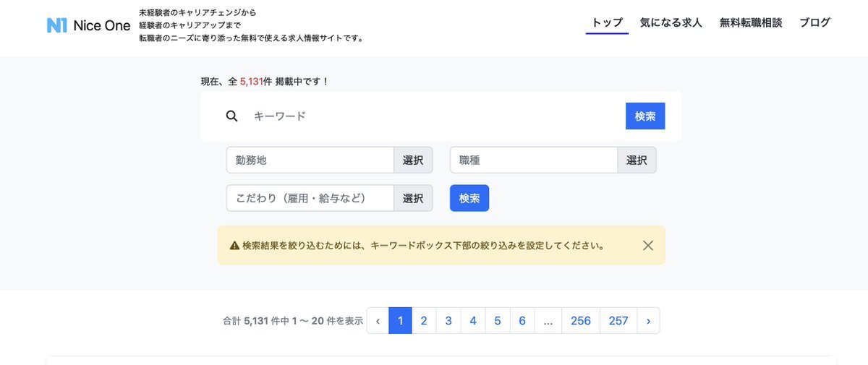
Task: Open the 職種 選択 picker
Action: click(x=637, y=160)
